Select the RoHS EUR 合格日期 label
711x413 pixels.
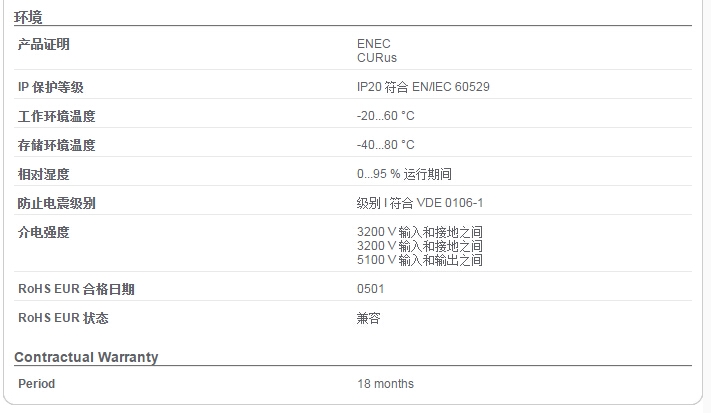(x=76, y=289)
